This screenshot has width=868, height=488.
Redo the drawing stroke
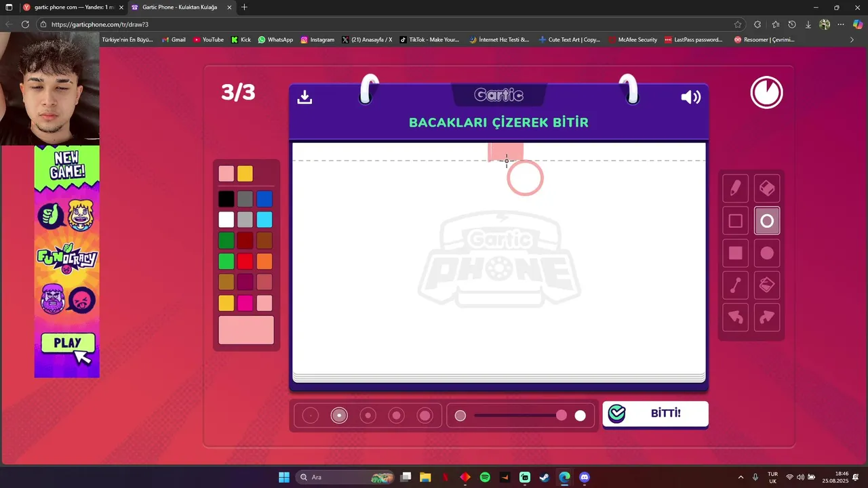[767, 318]
